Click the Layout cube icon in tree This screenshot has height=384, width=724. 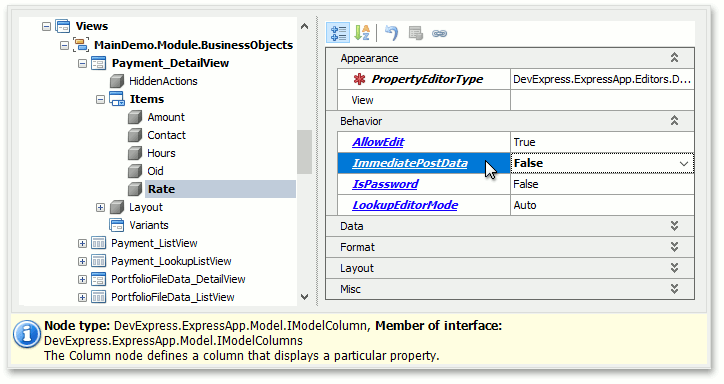pos(117,207)
